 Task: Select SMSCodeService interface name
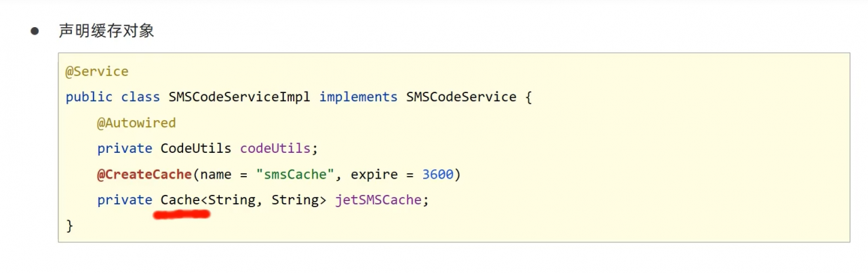461,97
